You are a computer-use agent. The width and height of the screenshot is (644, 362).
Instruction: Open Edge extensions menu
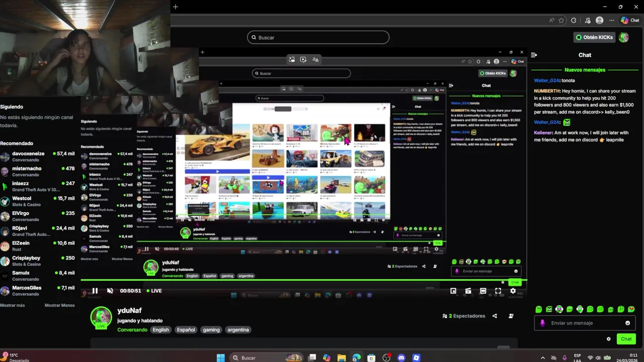[574, 21]
